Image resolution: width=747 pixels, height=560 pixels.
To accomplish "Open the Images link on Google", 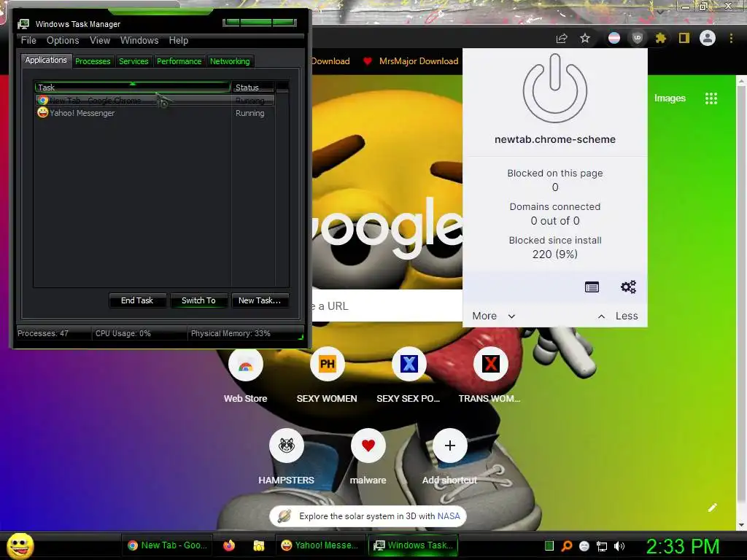I will [x=670, y=98].
